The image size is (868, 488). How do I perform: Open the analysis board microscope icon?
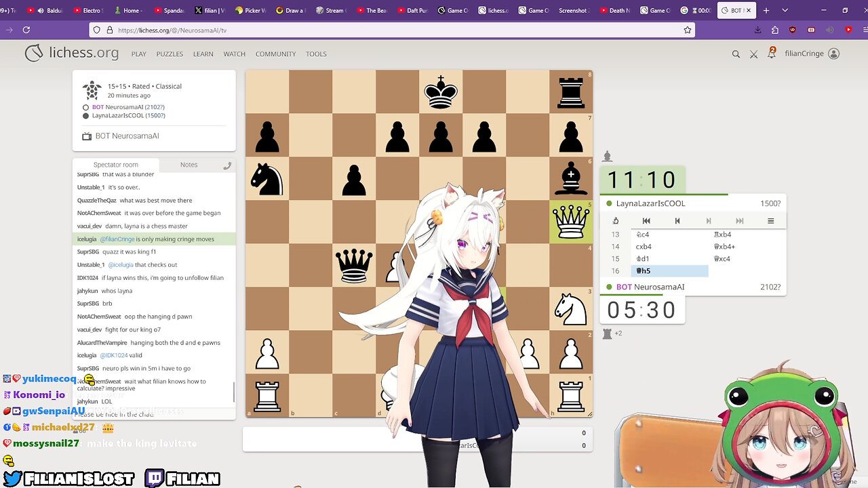tap(615, 220)
